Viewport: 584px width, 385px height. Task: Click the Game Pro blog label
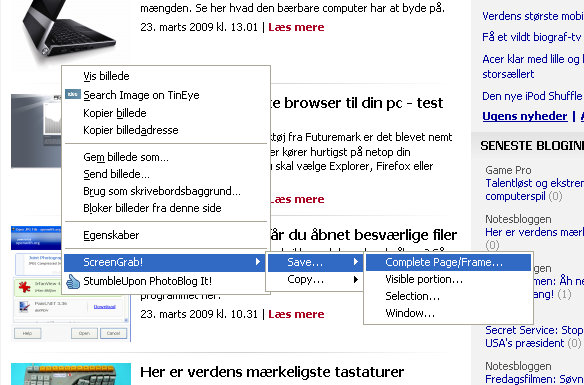point(508,171)
